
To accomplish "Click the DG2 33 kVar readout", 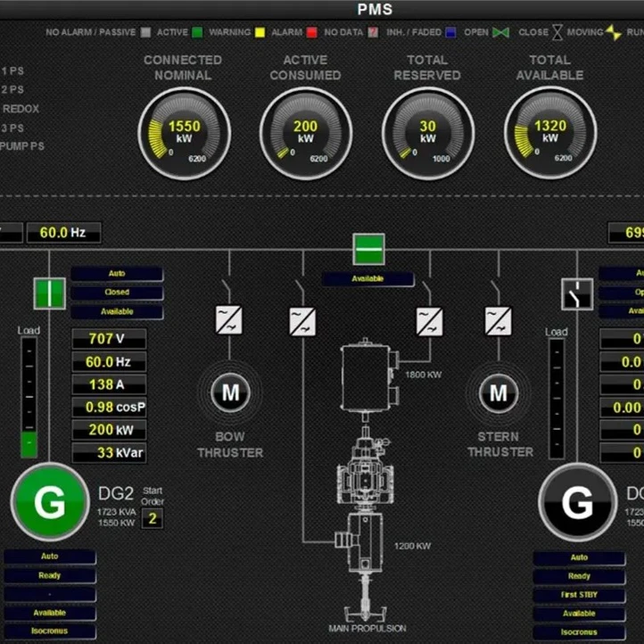I will pyautogui.click(x=109, y=453).
